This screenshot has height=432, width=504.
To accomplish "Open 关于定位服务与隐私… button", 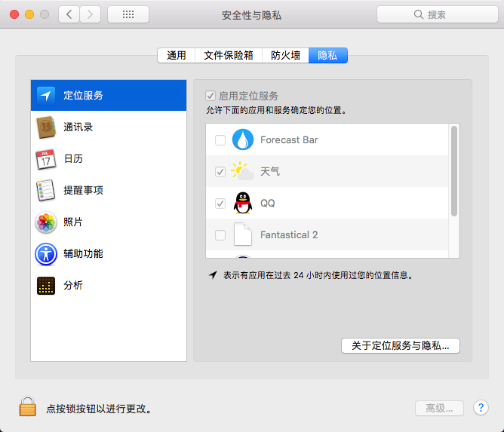I will [x=401, y=345].
